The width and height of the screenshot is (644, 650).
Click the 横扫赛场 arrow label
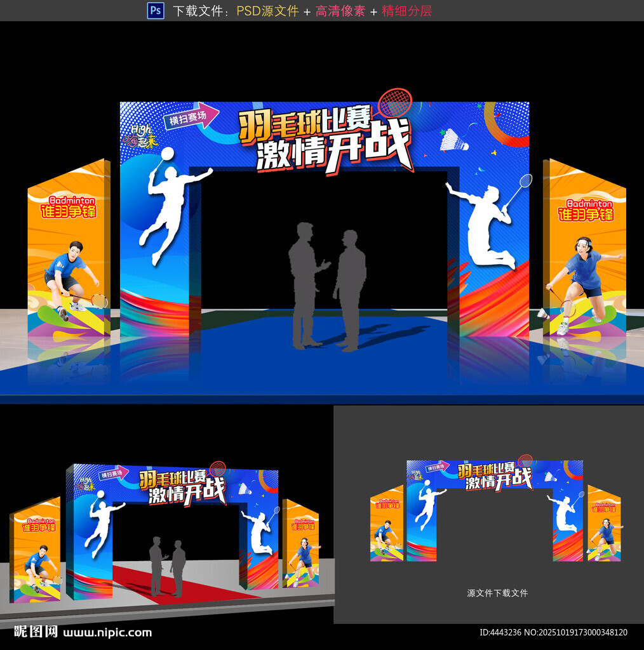(x=191, y=117)
